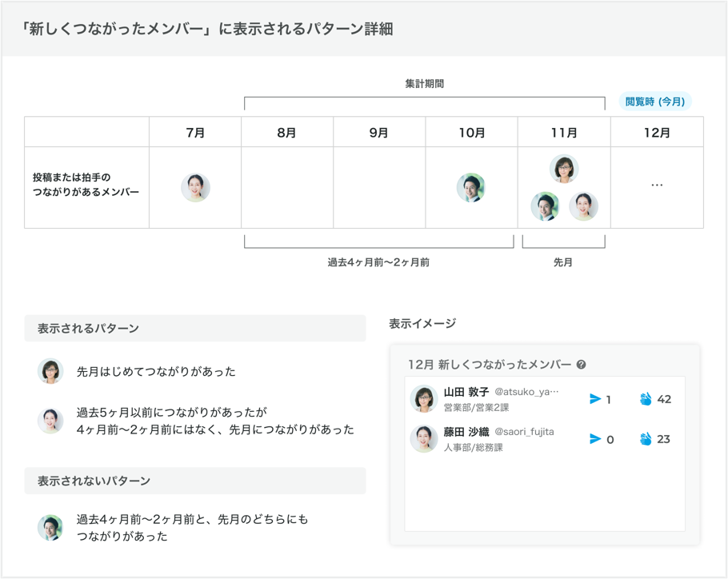Click the 投稿または拍手の つながりがあるメンバー row label
The image size is (728, 579).
pos(86,185)
